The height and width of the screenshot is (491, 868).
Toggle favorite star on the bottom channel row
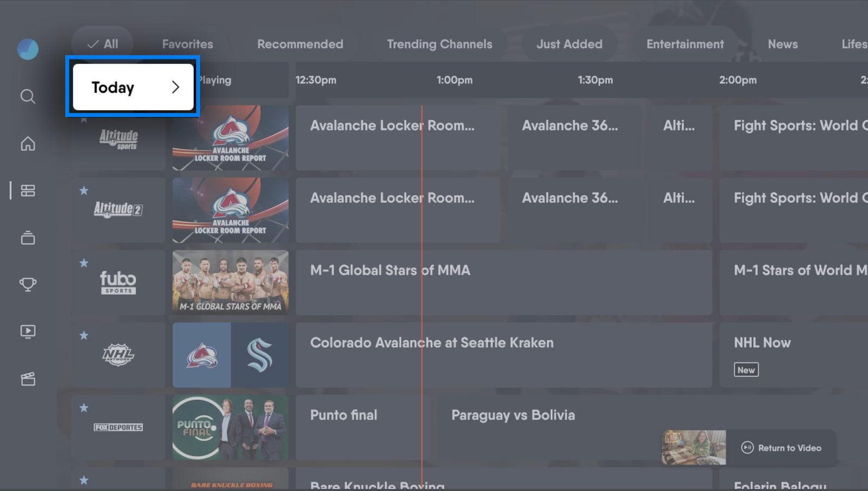[84, 480]
